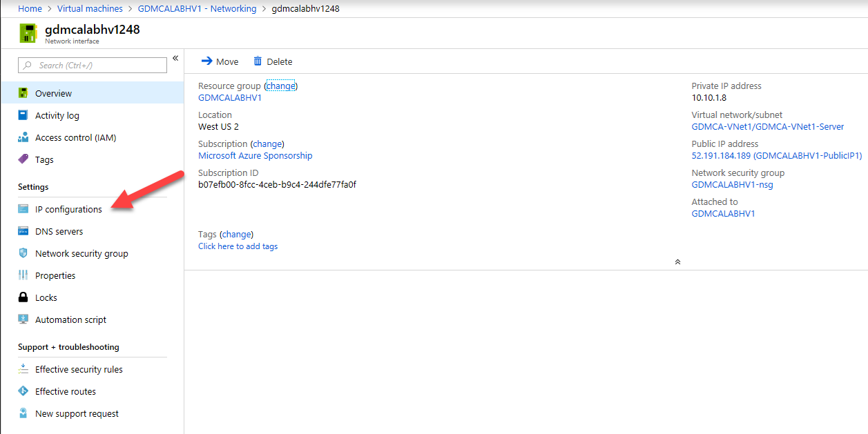
Task: Click the Automation script download icon
Action: [23, 319]
